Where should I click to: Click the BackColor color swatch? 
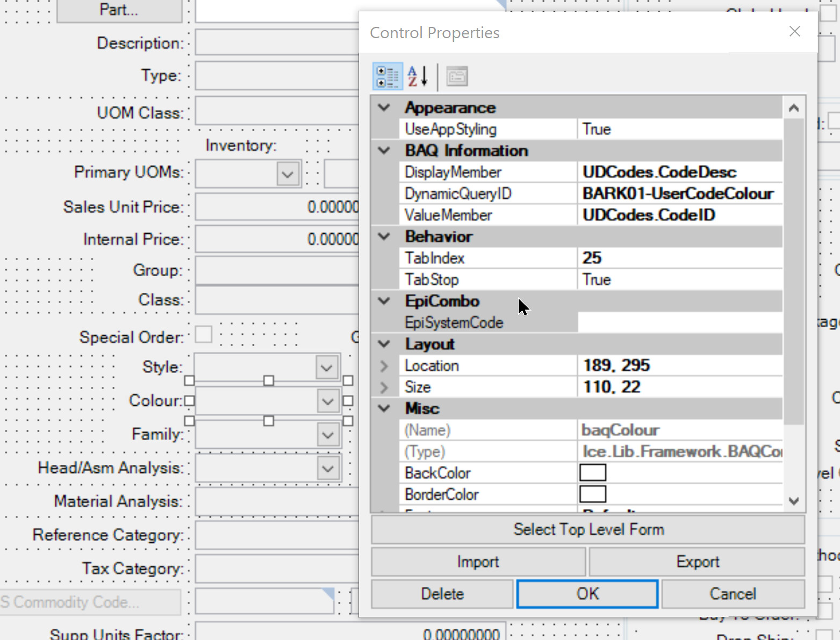[593, 473]
